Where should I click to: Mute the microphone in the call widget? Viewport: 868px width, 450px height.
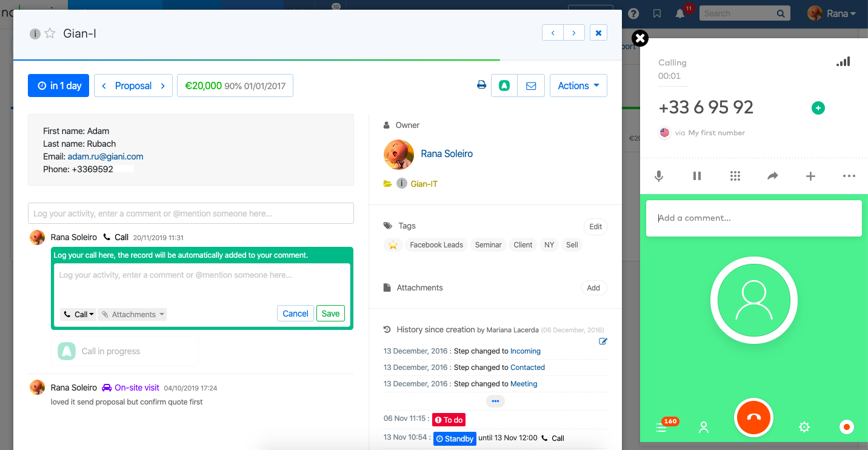pyautogui.click(x=658, y=176)
